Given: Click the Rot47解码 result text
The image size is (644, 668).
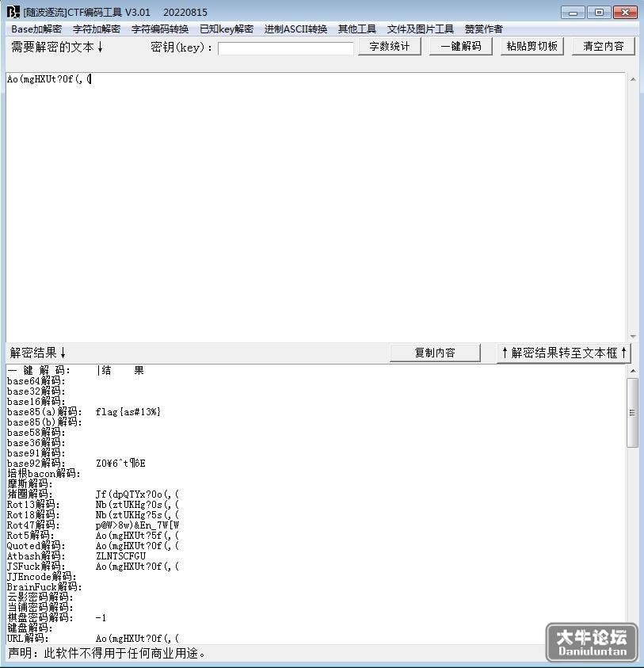Looking at the screenshot, I should (138, 525).
